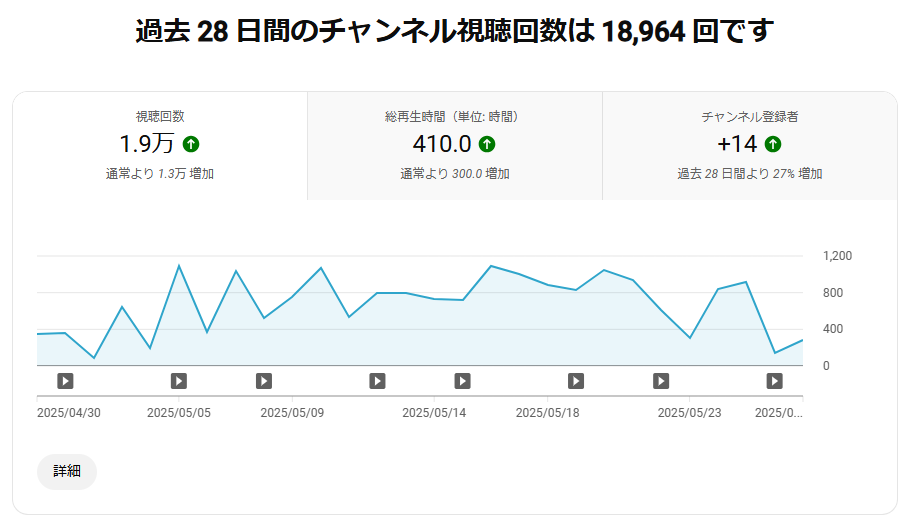
Task: Open video marker above 2025/05/05 label
Action: coord(179,381)
